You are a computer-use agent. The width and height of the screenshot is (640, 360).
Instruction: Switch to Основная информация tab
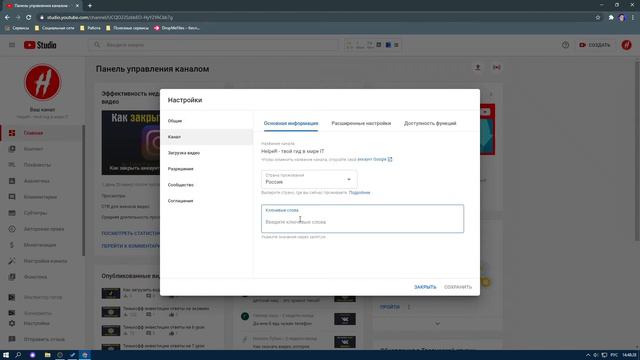click(x=291, y=123)
